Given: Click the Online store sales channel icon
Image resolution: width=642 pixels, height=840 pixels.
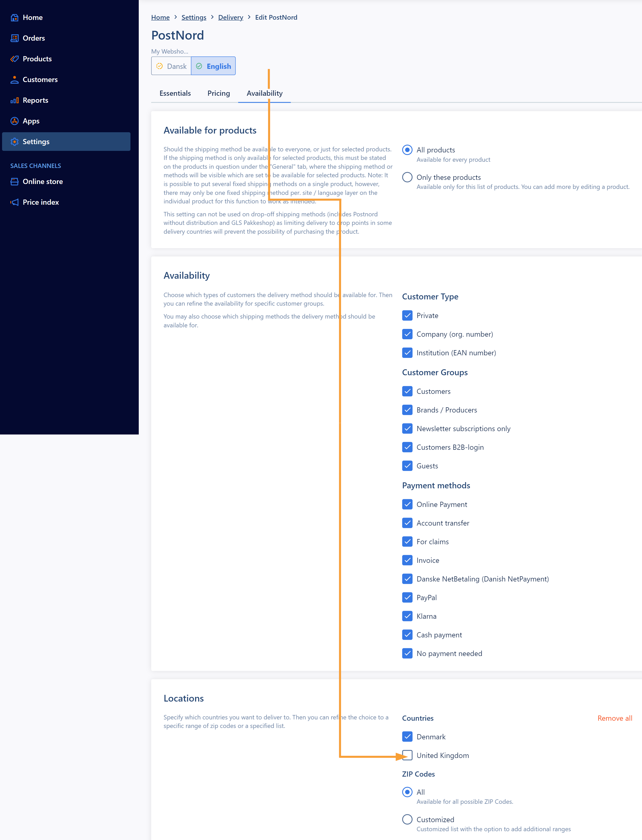Looking at the screenshot, I should pos(13,181).
